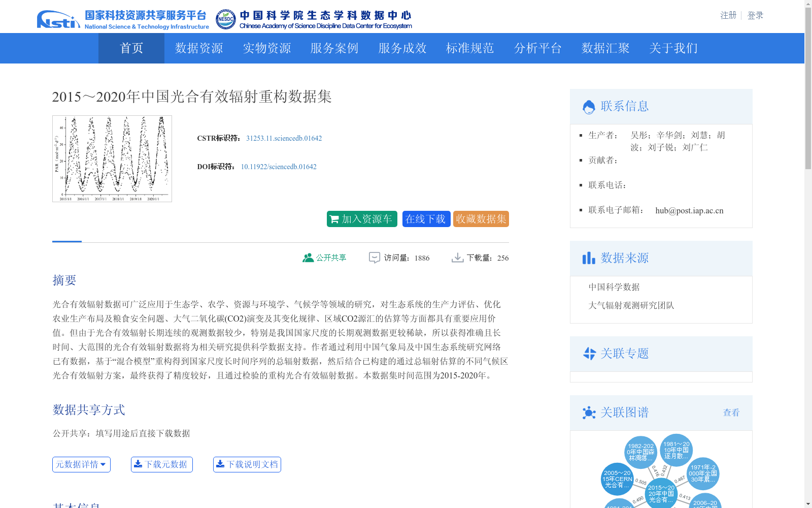Open 数据汇聚 menu item
Viewport: 812px width, 508px height.
(x=605, y=48)
